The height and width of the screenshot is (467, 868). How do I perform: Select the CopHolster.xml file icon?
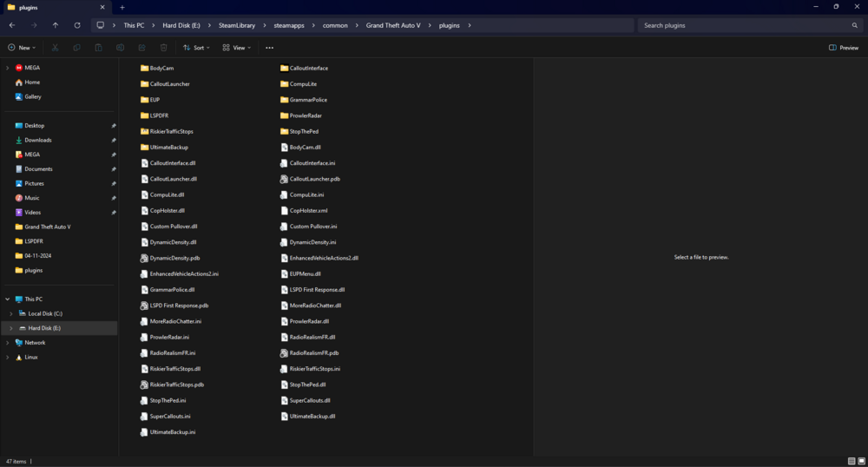pyautogui.click(x=284, y=211)
